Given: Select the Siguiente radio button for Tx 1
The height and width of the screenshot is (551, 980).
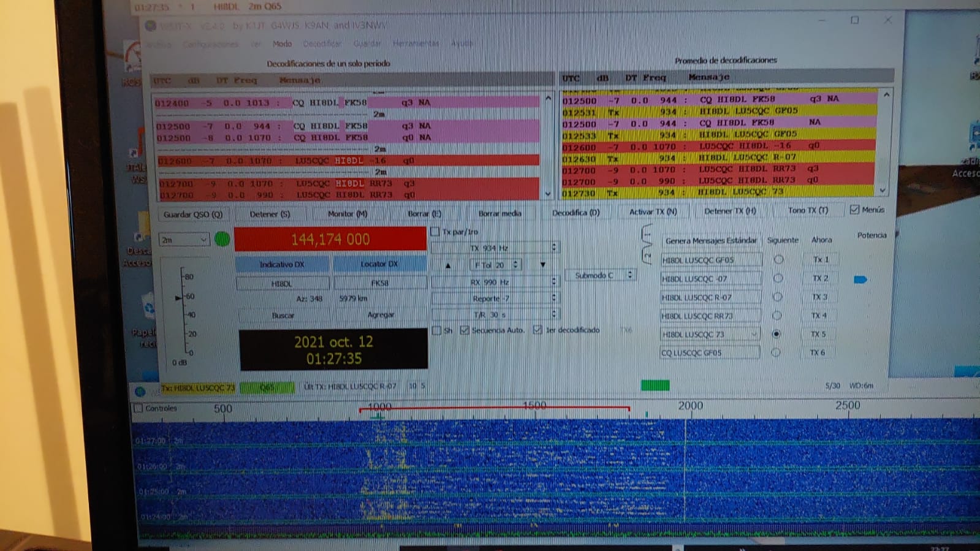Looking at the screenshot, I should coord(778,260).
